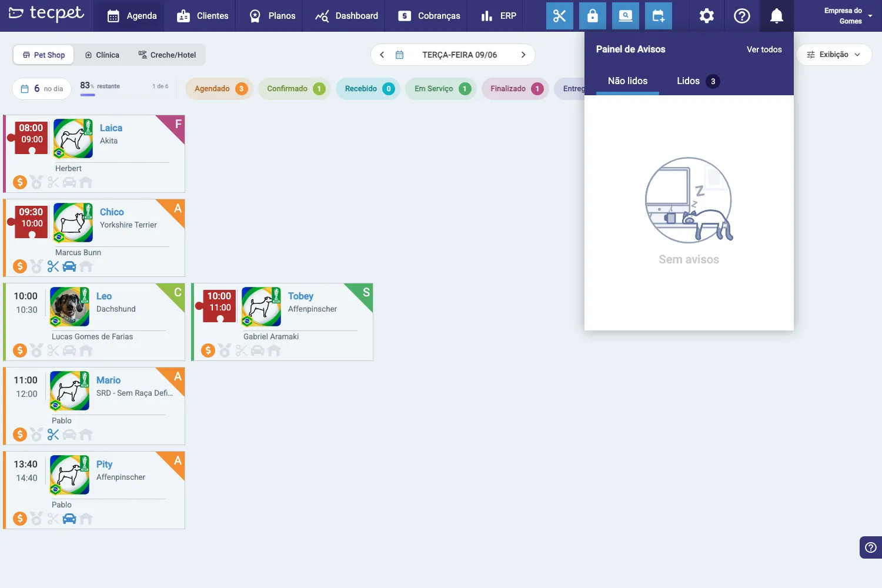Open the floating help widget at bottom right

pos(871,547)
